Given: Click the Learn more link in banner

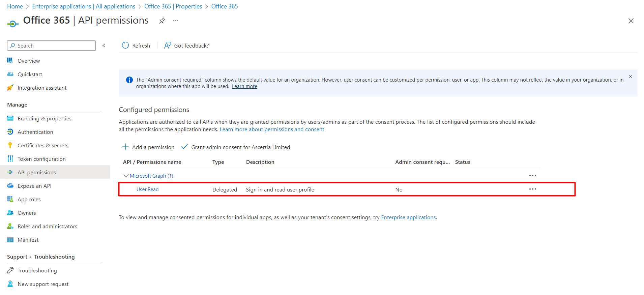Looking at the screenshot, I should point(244,86).
